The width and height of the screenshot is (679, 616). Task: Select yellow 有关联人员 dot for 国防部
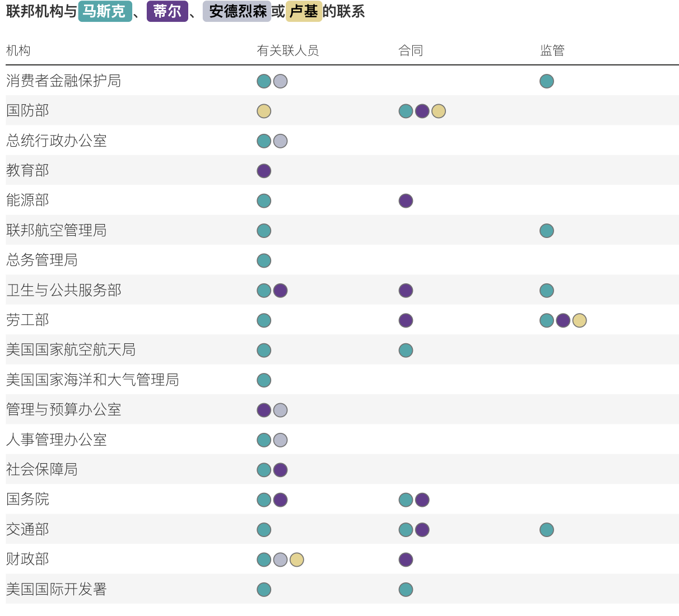click(x=264, y=111)
